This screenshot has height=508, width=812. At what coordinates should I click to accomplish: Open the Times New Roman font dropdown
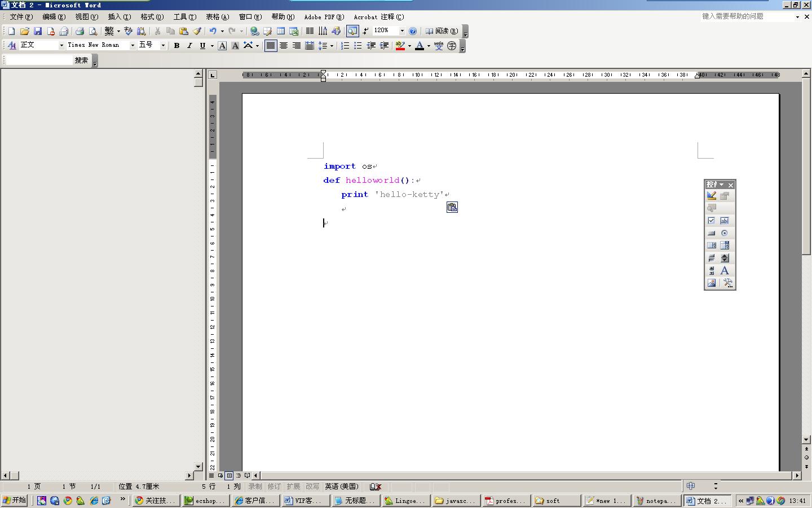point(132,45)
